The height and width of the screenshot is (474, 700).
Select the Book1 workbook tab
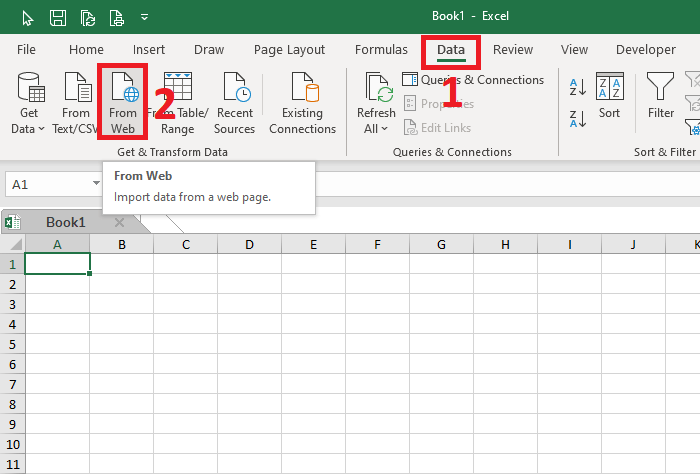(66, 222)
